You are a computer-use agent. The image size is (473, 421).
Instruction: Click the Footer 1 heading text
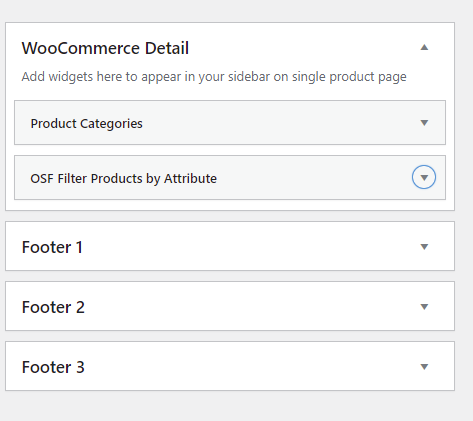pos(52,247)
